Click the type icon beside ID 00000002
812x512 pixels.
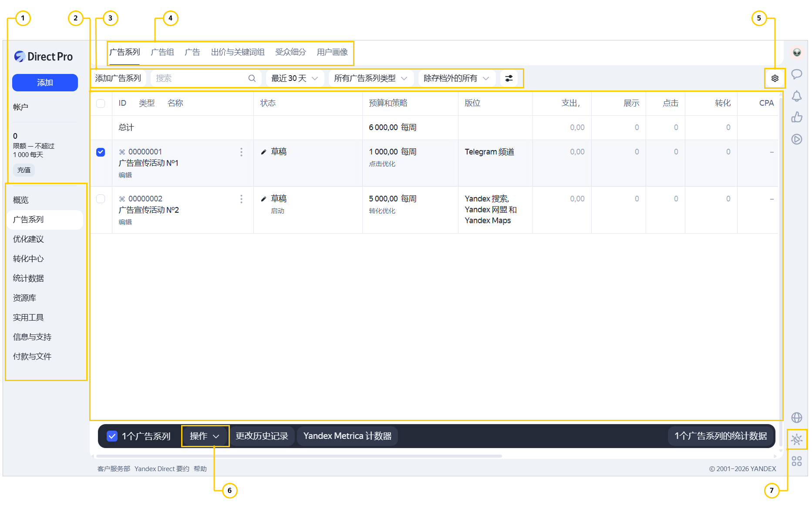click(x=122, y=199)
